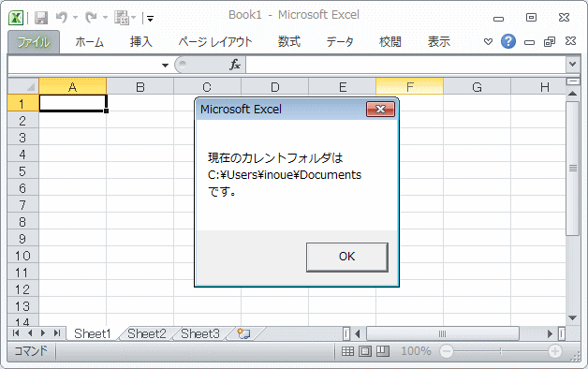Select column H header
This screenshot has height=369, width=588.
click(x=538, y=87)
